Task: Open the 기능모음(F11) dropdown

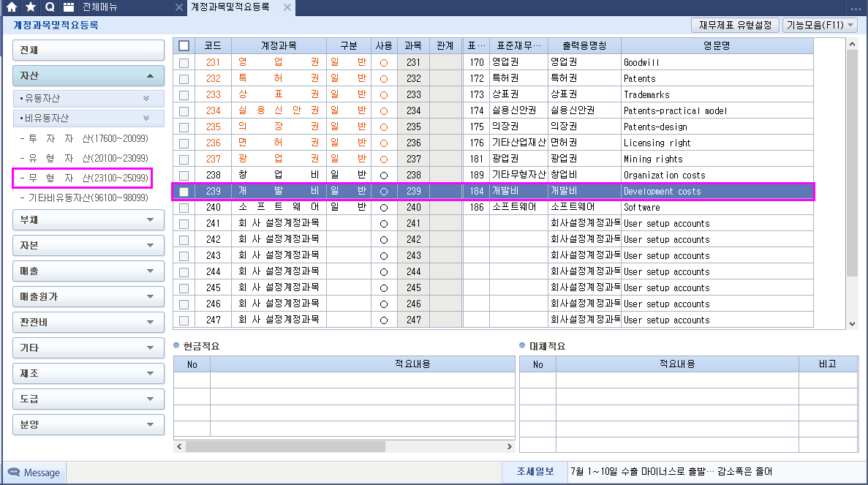Action: pos(820,25)
